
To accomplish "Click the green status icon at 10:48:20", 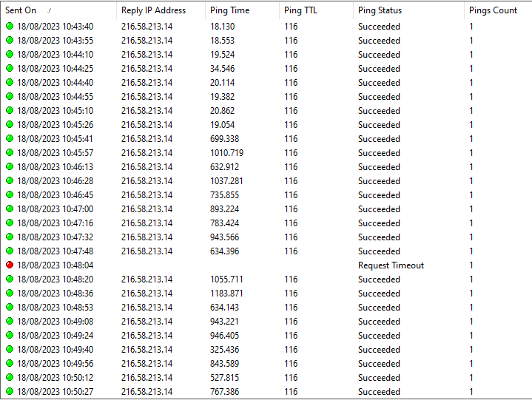I will click(x=10, y=279).
